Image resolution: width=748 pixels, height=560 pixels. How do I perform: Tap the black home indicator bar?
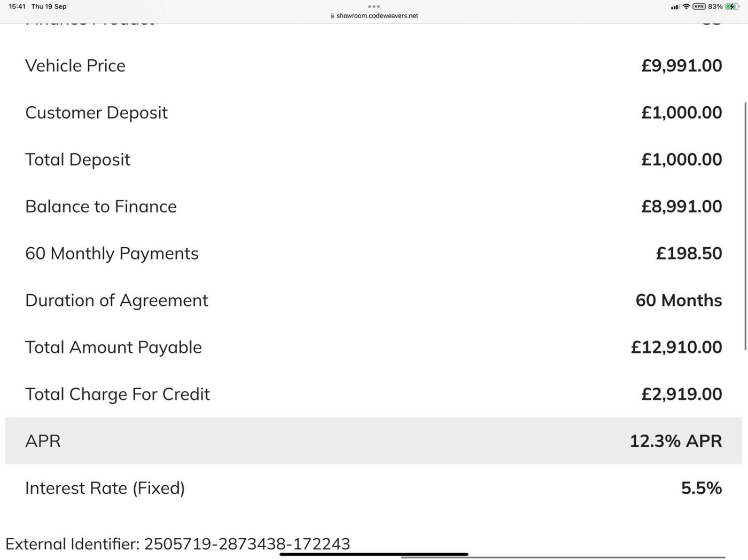click(x=374, y=555)
